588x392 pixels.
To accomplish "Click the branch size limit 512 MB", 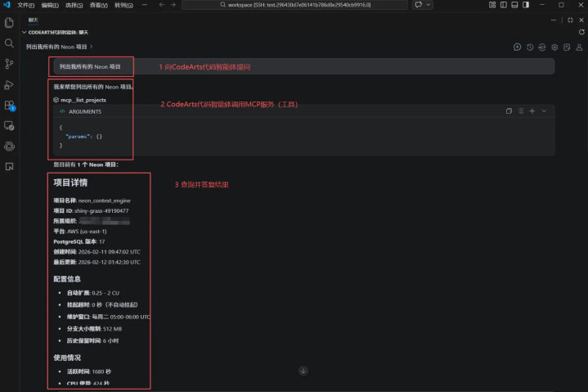I will 112,329.
